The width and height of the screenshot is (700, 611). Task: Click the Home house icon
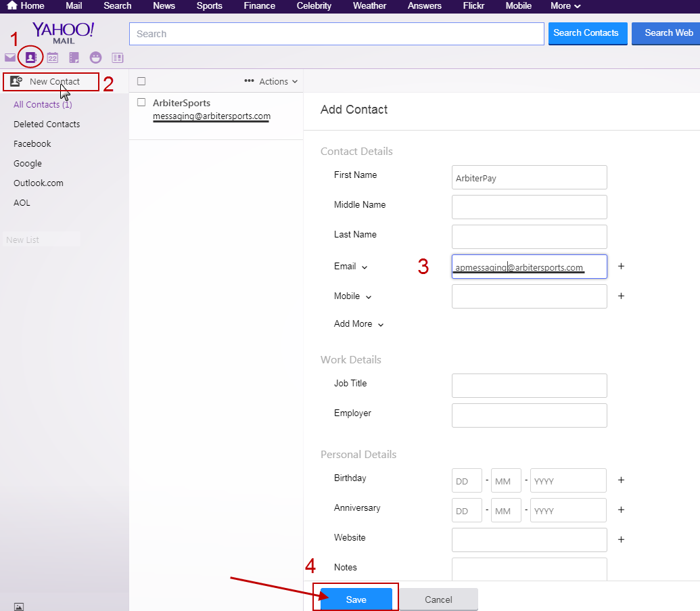[12, 5]
